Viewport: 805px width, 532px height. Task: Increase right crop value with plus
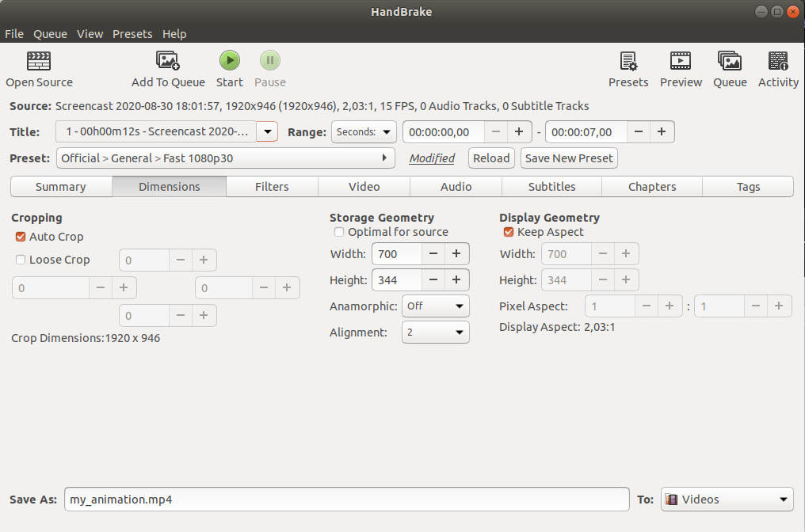point(287,288)
